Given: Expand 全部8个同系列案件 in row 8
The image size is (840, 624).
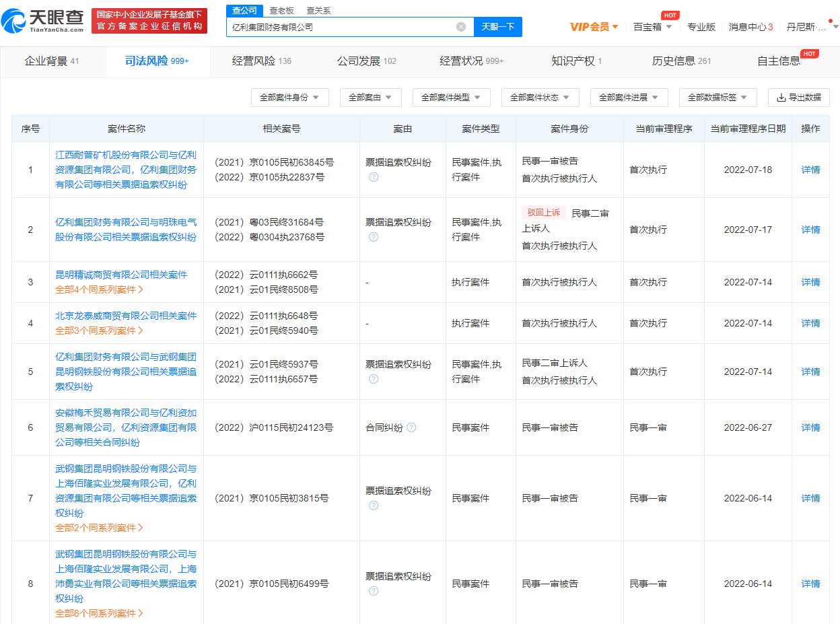Looking at the screenshot, I should tap(99, 613).
